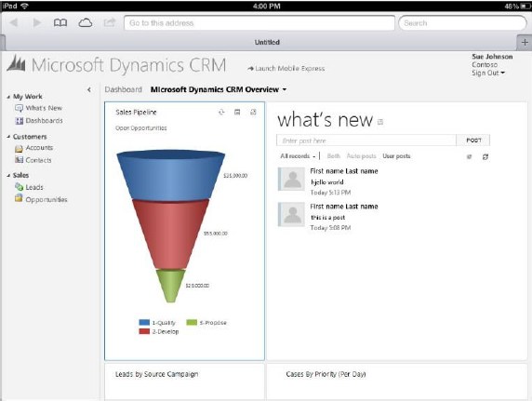Select the Both posts filter

[334, 156]
